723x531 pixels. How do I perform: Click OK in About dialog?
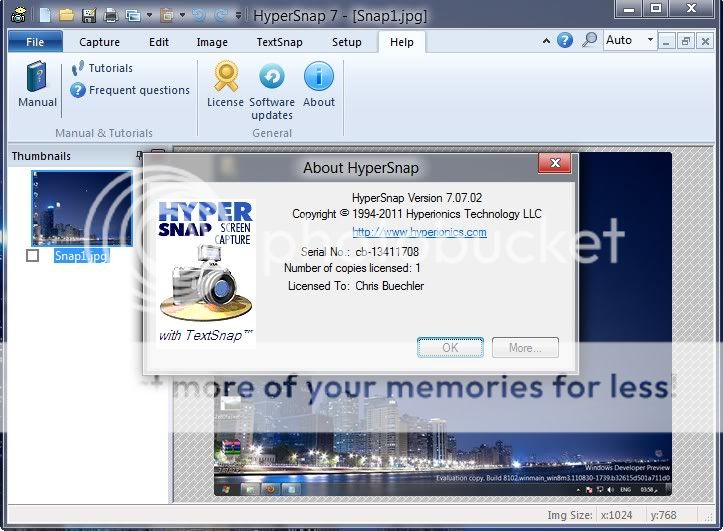pos(450,348)
